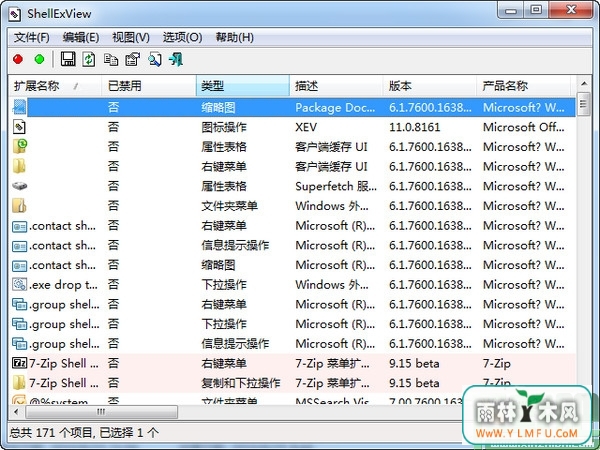Click the Package Doc... description cell

coord(335,108)
